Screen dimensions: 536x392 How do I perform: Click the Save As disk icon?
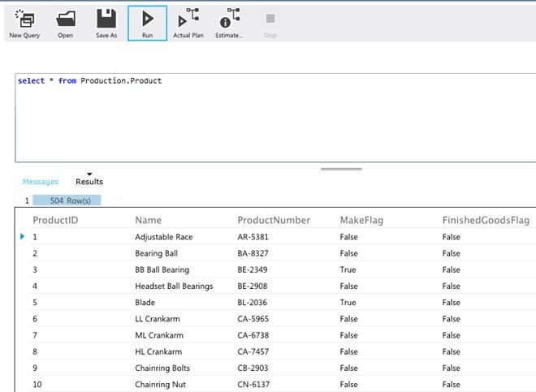click(x=106, y=19)
